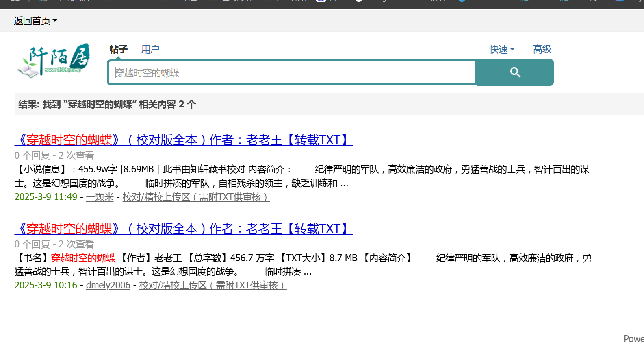This screenshot has height=358, width=644.
Task: Open the 返回首页 dropdown menu
Action: pos(35,21)
